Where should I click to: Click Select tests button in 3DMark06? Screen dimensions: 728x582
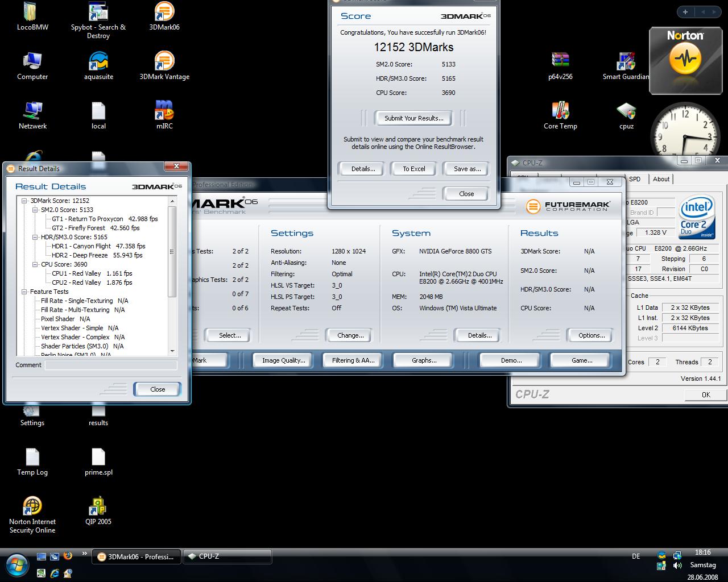(x=230, y=335)
